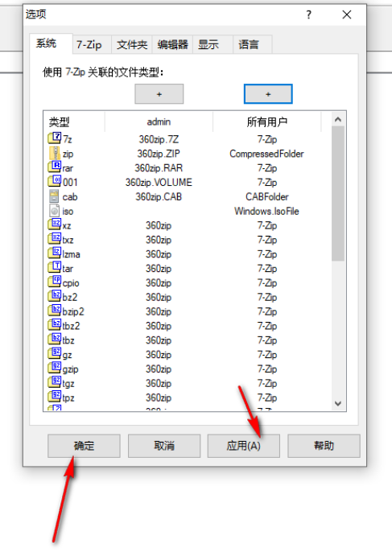Screen dimensions: 392x552
Task: Click the Windows.IsoFile cell
Action: (x=266, y=211)
